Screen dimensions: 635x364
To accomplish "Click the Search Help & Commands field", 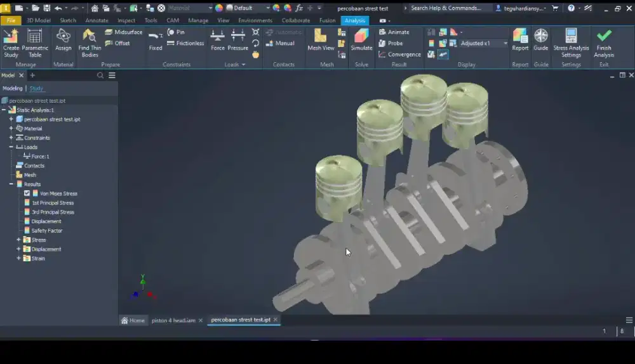I will coord(446,8).
